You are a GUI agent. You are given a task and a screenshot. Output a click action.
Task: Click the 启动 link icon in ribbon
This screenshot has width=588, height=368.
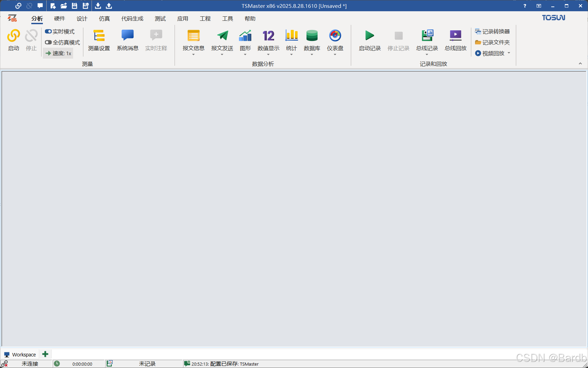click(x=14, y=36)
